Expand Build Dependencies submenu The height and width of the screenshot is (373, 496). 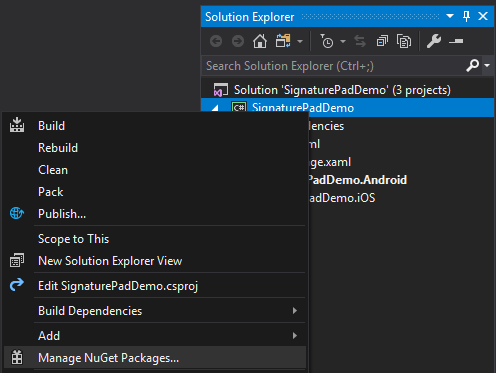tap(155, 311)
